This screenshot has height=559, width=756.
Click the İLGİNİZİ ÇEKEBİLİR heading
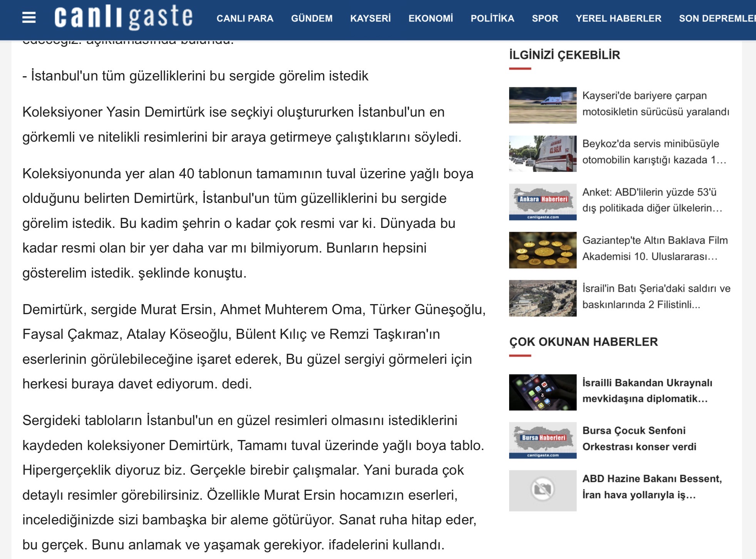(565, 55)
